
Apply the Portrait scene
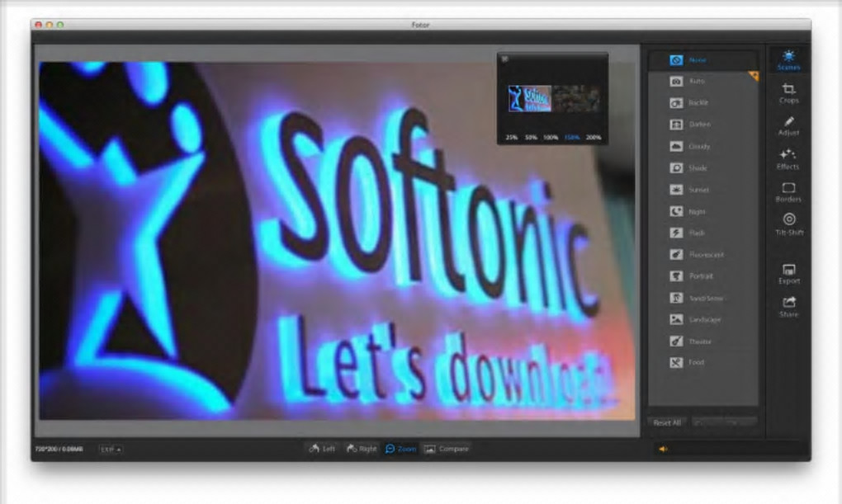tap(702, 276)
